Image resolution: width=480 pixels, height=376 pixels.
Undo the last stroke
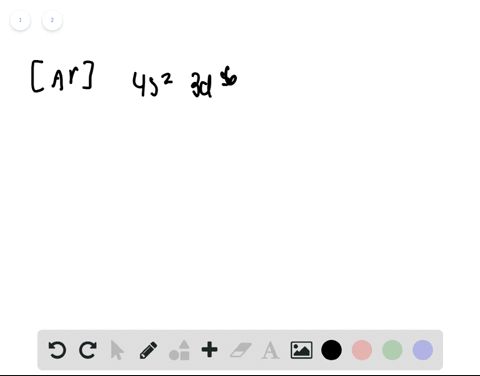[x=57, y=350]
